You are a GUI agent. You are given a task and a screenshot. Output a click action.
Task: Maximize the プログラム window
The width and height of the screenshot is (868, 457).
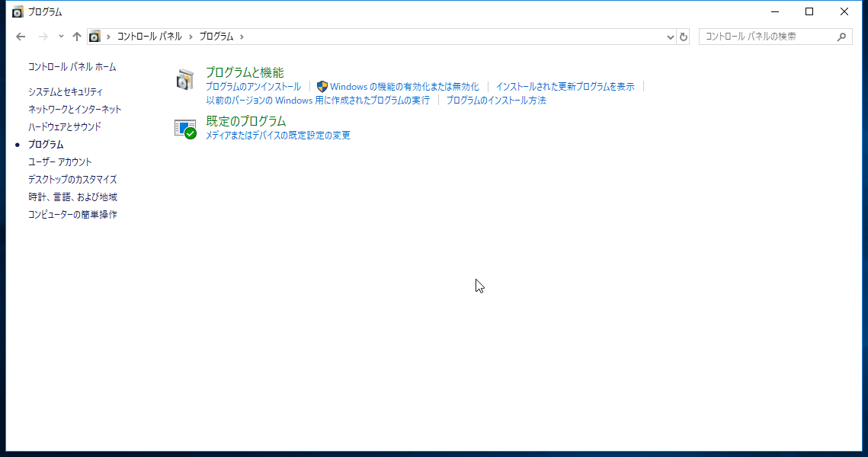pyautogui.click(x=809, y=11)
